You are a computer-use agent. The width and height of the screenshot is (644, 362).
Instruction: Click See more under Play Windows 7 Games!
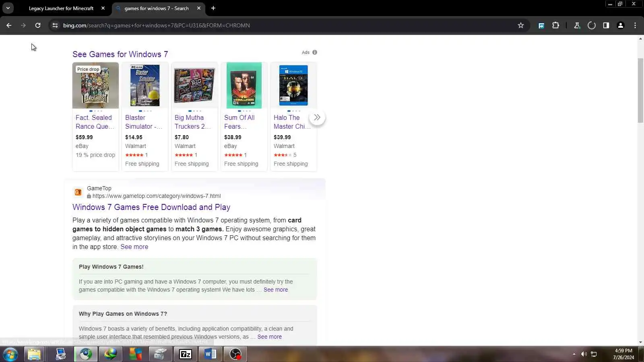click(x=276, y=290)
